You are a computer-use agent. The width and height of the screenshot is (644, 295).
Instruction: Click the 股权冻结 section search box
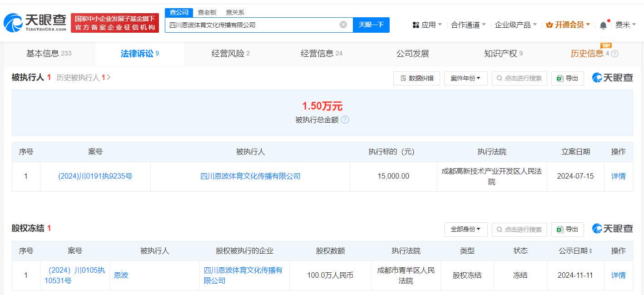click(x=520, y=230)
